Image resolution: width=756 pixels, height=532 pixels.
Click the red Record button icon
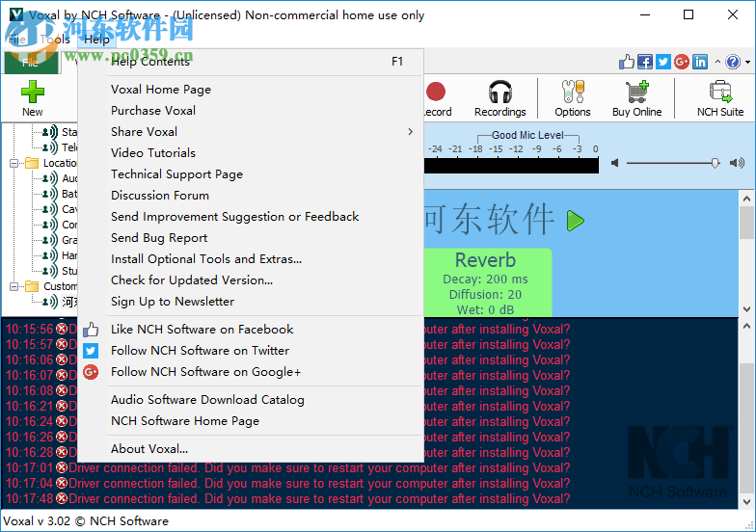click(x=436, y=92)
